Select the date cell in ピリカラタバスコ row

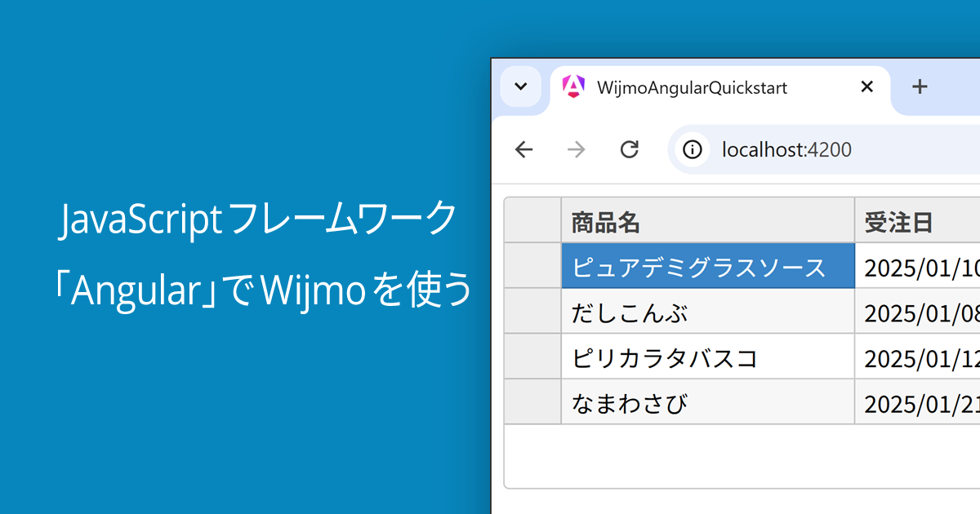click(918, 357)
